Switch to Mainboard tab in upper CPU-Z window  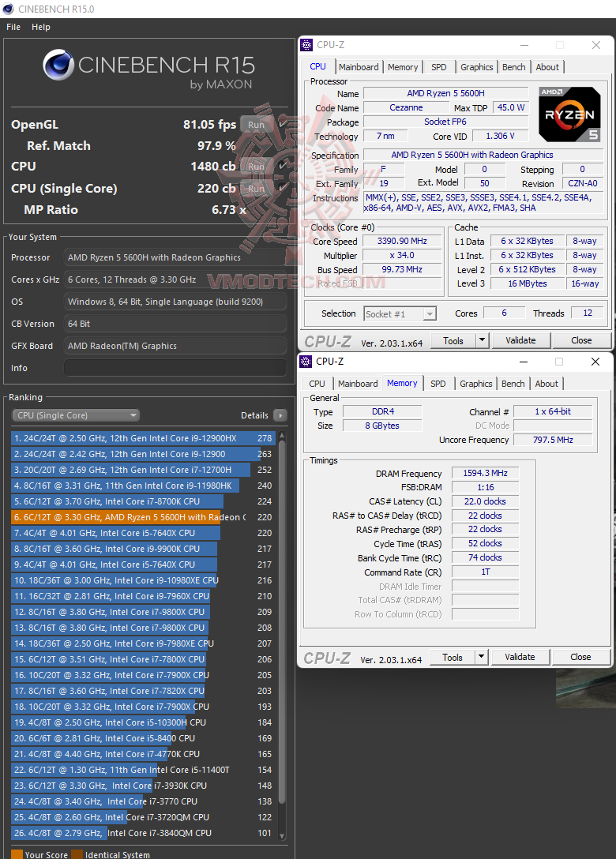pos(359,67)
